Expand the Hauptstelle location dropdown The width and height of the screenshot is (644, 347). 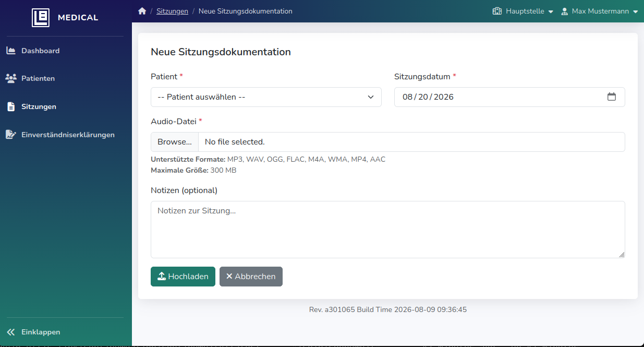[x=523, y=11]
